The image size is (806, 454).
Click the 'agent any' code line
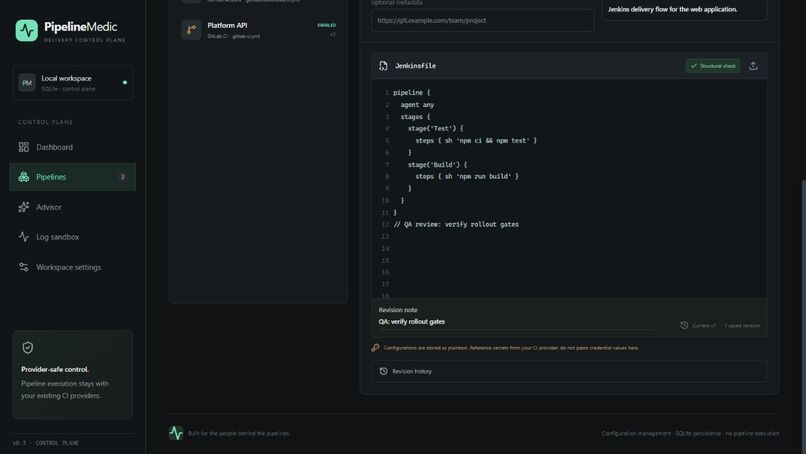coord(417,105)
